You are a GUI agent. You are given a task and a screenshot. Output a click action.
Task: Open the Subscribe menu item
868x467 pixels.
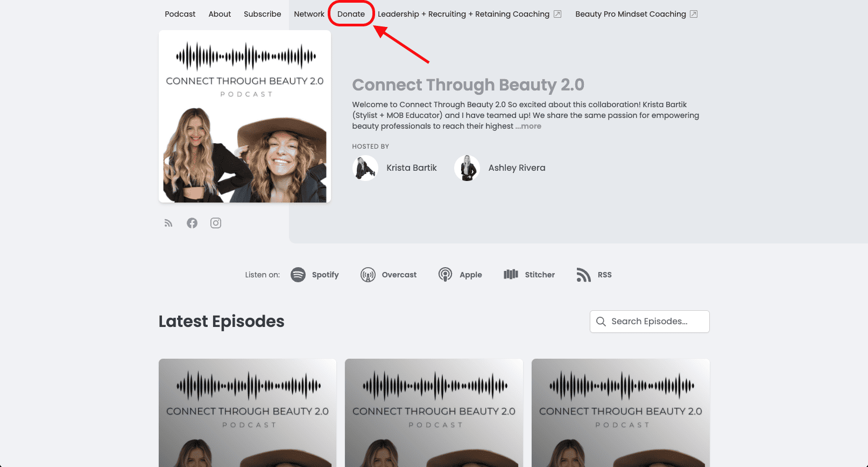(263, 14)
